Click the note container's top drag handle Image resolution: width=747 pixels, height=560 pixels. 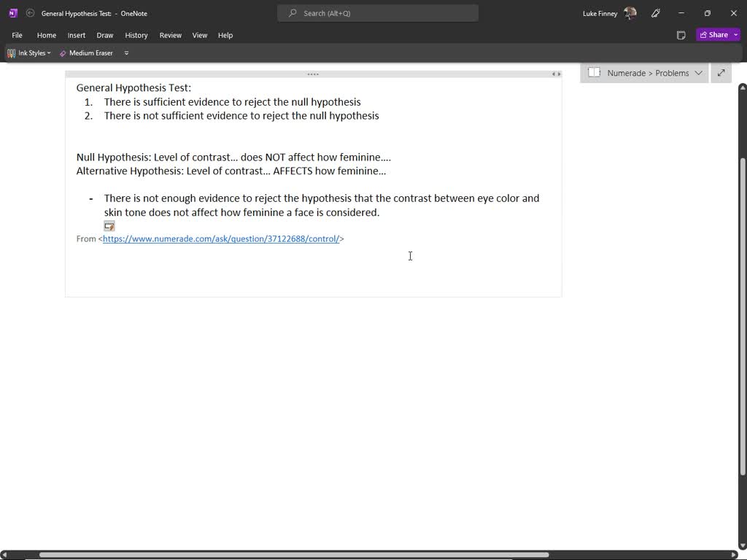click(x=313, y=74)
